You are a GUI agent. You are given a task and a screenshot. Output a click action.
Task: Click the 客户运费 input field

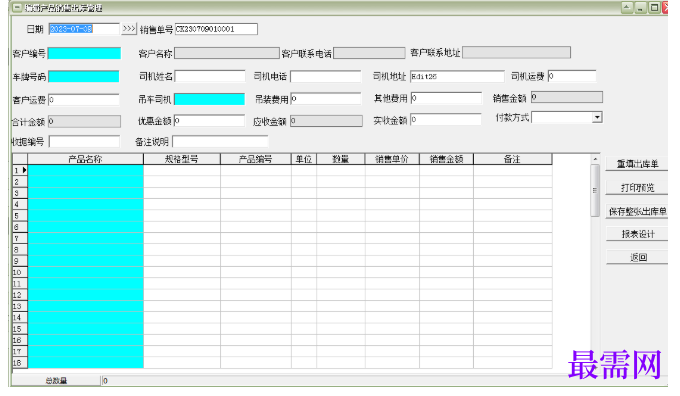coord(84,100)
